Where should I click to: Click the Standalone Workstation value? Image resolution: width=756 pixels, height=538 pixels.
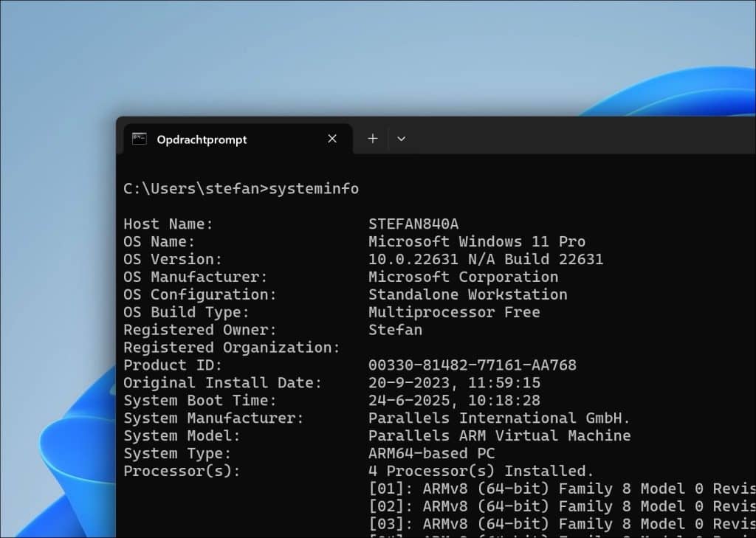pos(467,294)
